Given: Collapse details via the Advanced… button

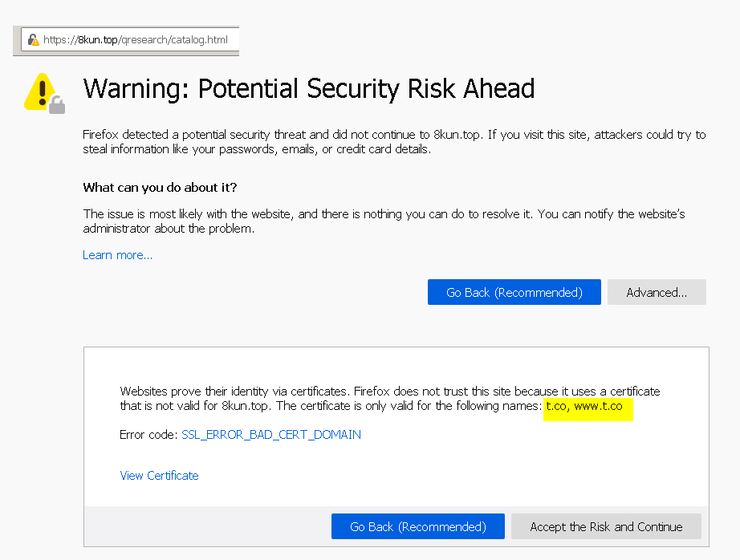Looking at the screenshot, I should (x=657, y=292).
